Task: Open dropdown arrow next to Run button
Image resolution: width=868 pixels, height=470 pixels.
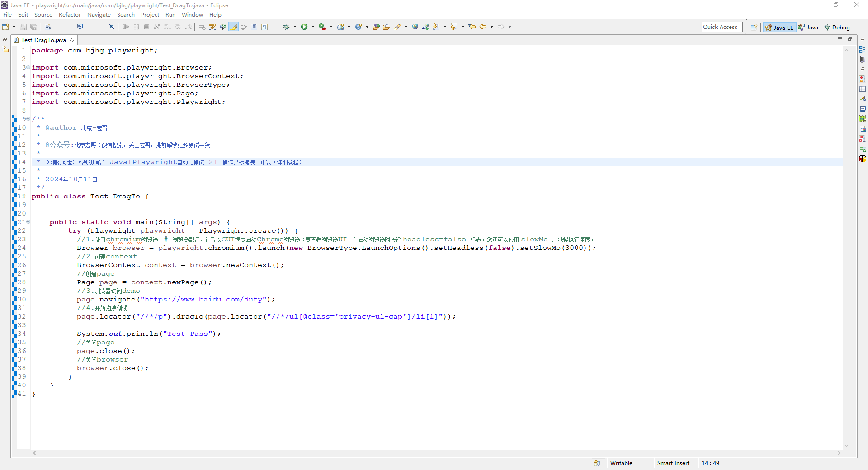Action: click(313, 27)
